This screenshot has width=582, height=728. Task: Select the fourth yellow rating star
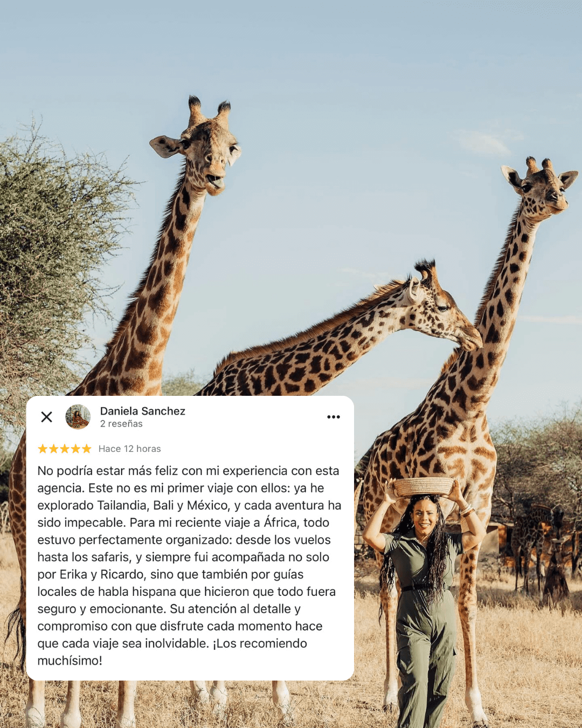75,449
